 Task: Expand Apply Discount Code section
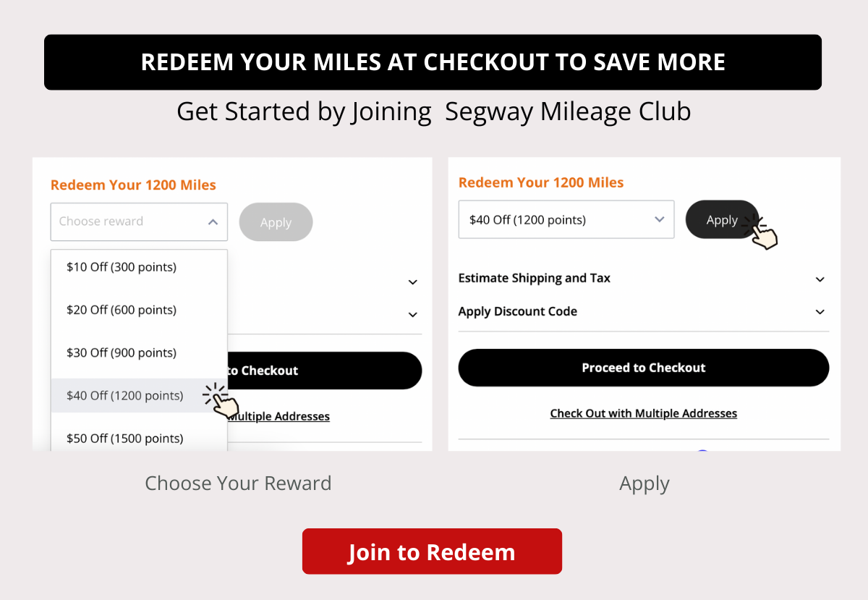click(x=643, y=312)
